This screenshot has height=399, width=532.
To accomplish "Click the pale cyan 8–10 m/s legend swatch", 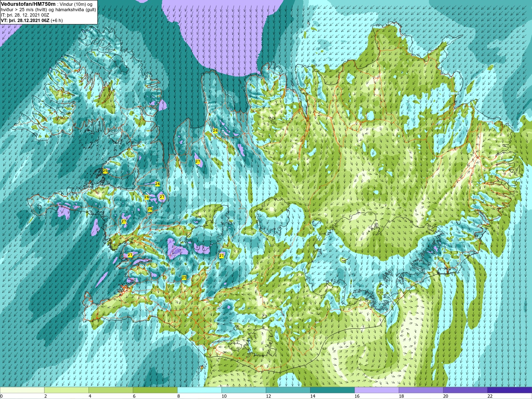I will point(199,390).
